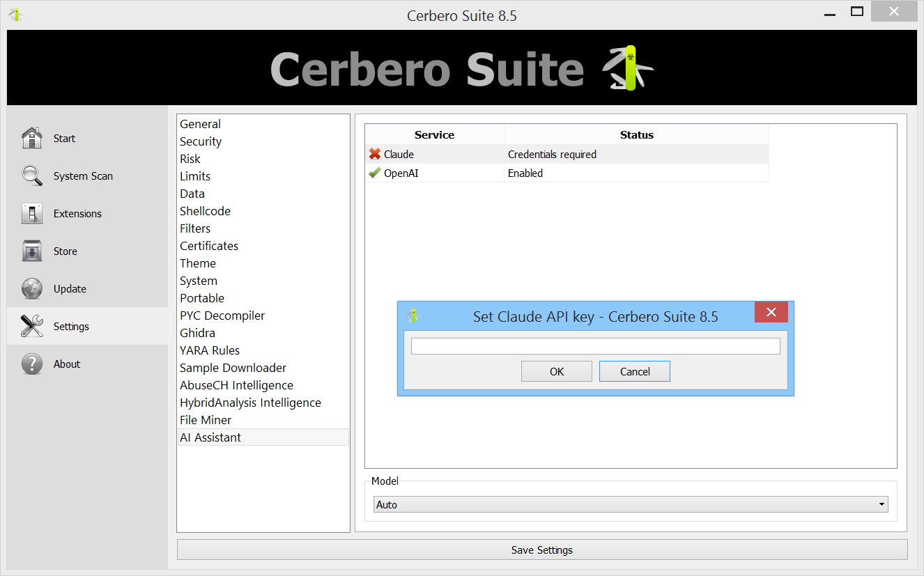
Task: Click the Start home icon in sidebar
Action: [32, 138]
